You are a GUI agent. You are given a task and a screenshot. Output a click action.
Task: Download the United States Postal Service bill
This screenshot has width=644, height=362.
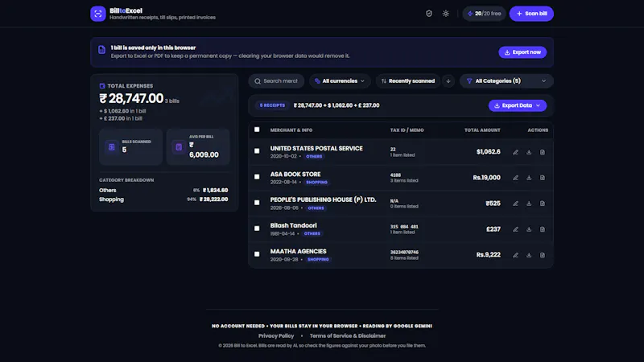click(529, 152)
